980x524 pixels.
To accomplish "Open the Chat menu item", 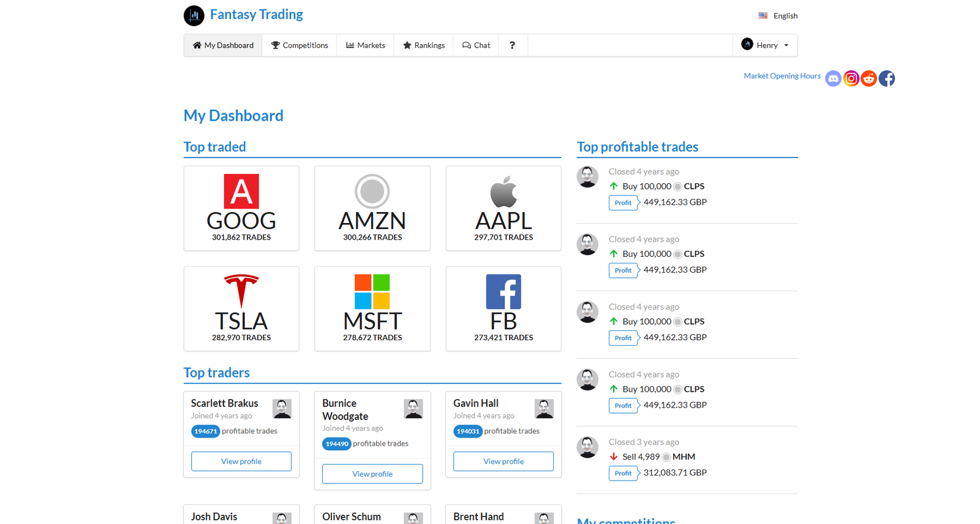I will (476, 45).
